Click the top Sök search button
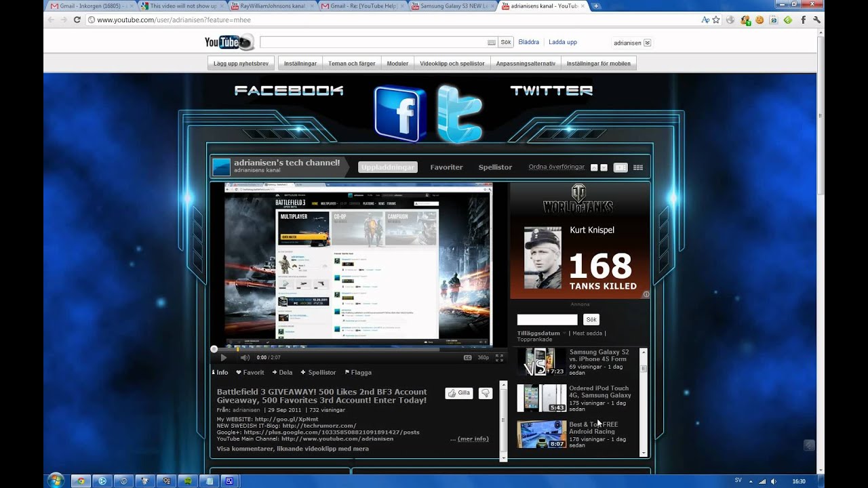The height and width of the screenshot is (488, 868). pyautogui.click(x=506, y=42)
